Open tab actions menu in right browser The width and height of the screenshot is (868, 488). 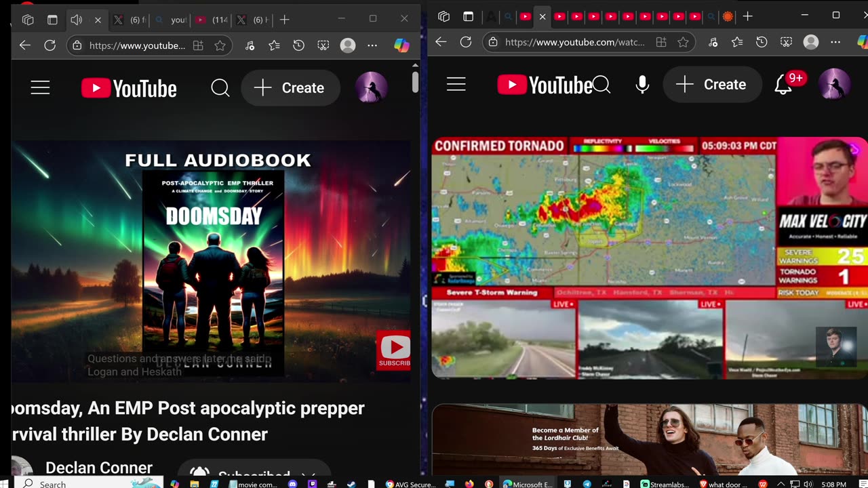coord(468,16)
